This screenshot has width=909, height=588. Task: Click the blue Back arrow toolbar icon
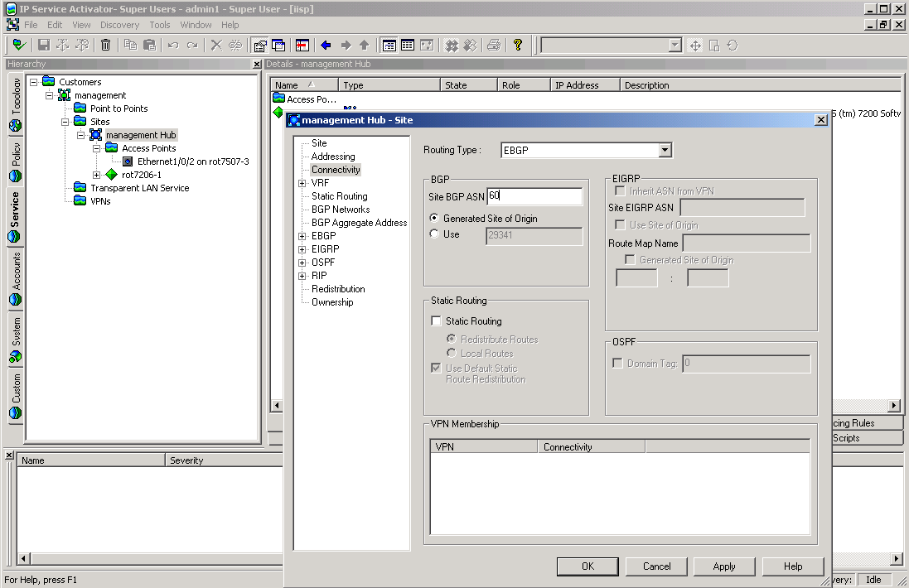(x=326, y=46)
